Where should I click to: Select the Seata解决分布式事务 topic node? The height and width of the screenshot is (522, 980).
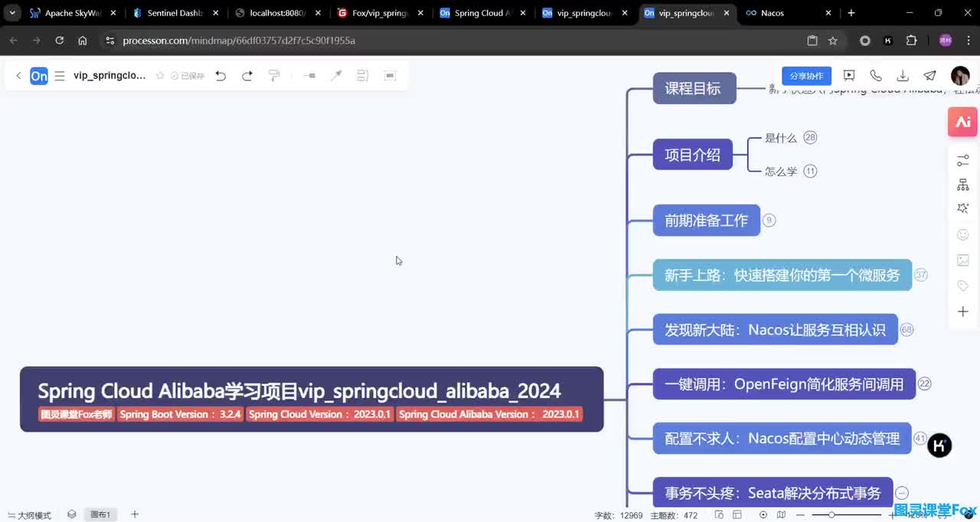(773, 491)
